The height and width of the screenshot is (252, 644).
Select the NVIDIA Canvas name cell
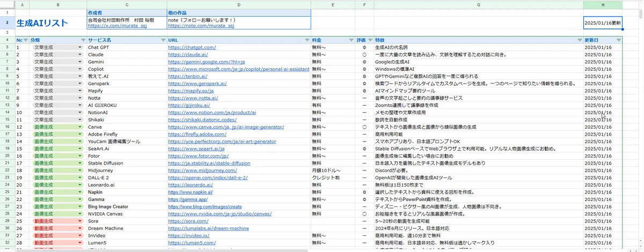[x=127, y=214]
